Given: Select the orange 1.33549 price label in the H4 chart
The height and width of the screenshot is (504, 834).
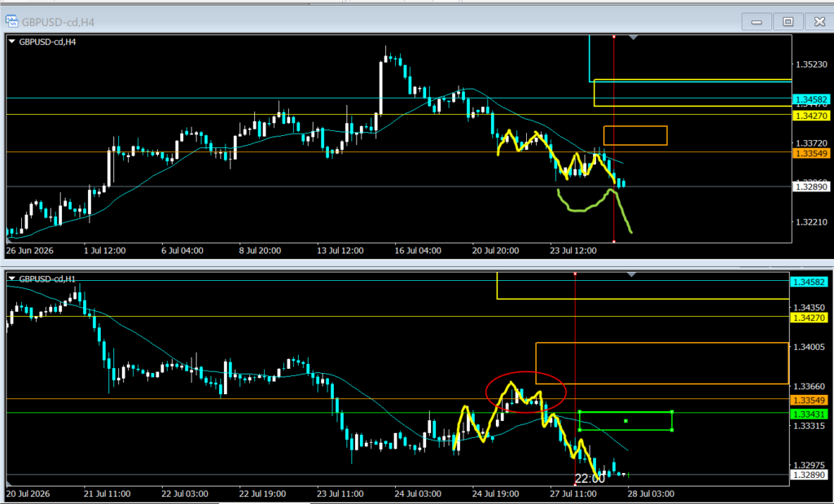Looking at the screenshot, I should coord(810,153).
